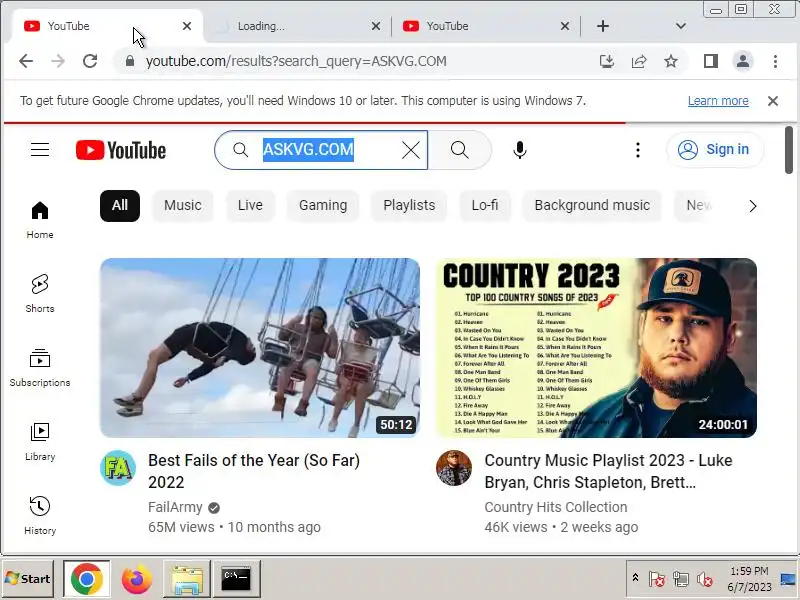Open Country Hits Collection channel name
Viewport: 800px width, 600px height.
tap(556, 508)
